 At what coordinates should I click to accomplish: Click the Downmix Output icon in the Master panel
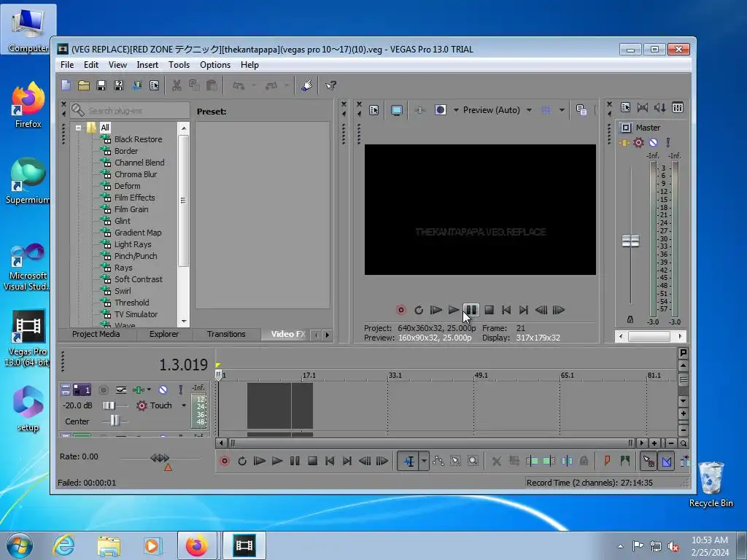[643, 108]
